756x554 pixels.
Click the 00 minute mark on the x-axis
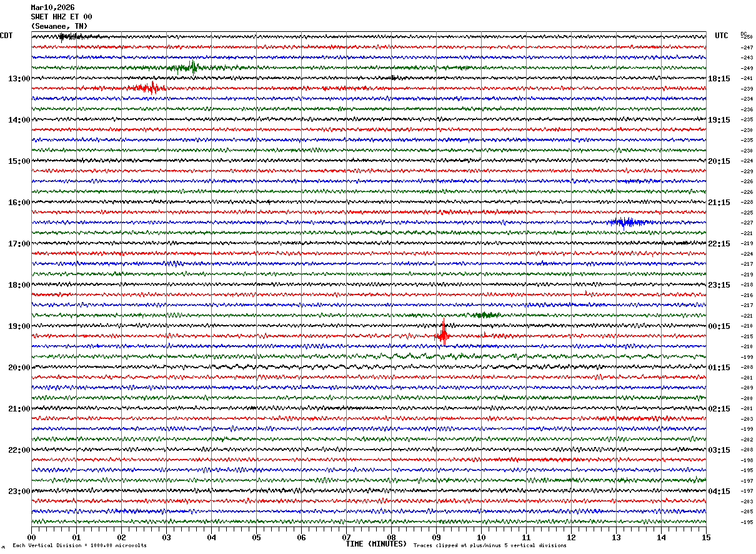pos(31,537)
